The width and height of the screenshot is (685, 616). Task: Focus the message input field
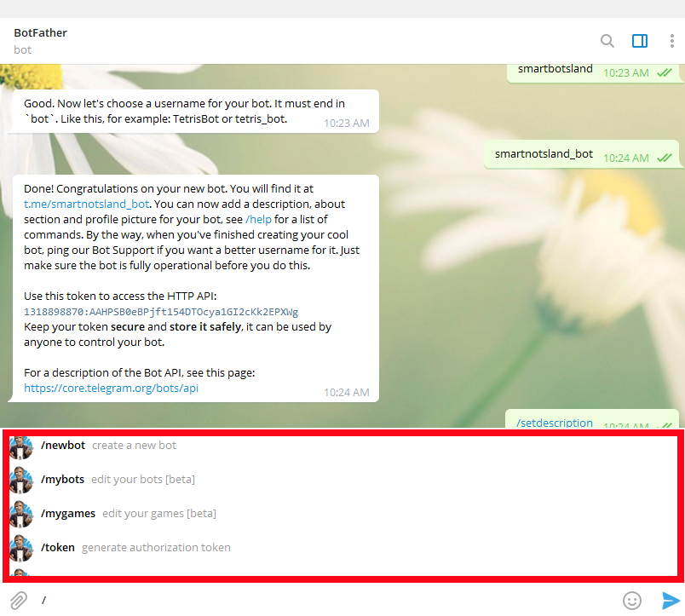pyautogui.click(x=324, y=600)
